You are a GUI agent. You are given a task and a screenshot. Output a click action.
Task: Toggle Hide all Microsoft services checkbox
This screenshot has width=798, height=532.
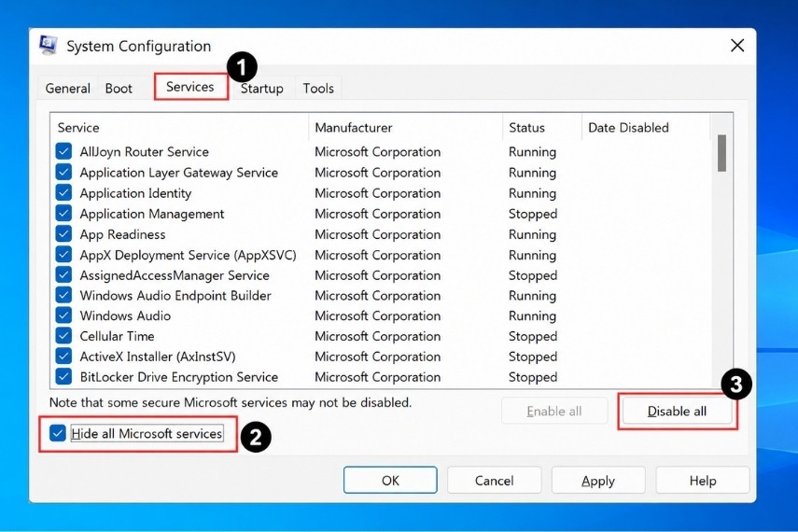point(58,433)
